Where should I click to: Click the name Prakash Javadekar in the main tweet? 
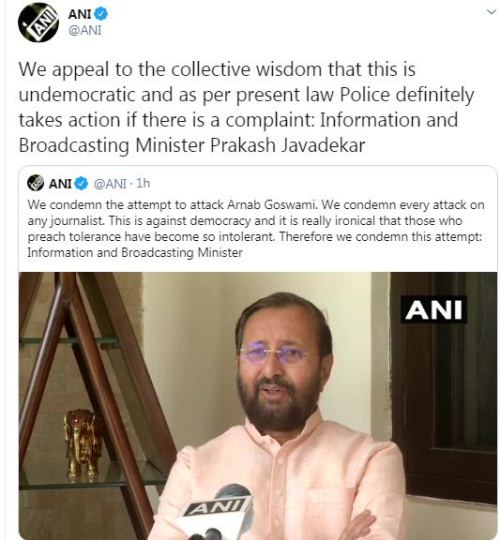[x=288, y=145]
